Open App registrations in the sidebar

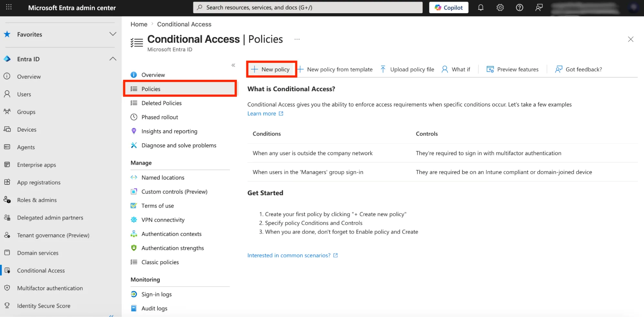tap(39, 182)
